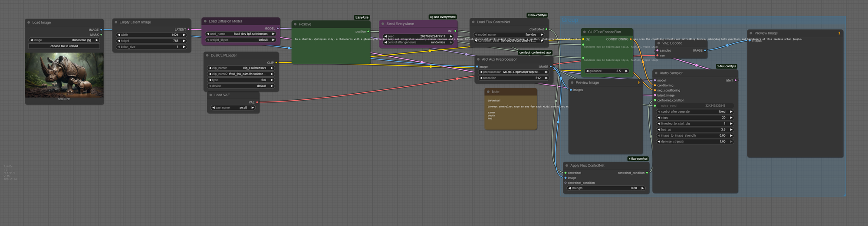
Task: Click the LATENT output socket on Empty Latent Image
Action: coord(188,29)
